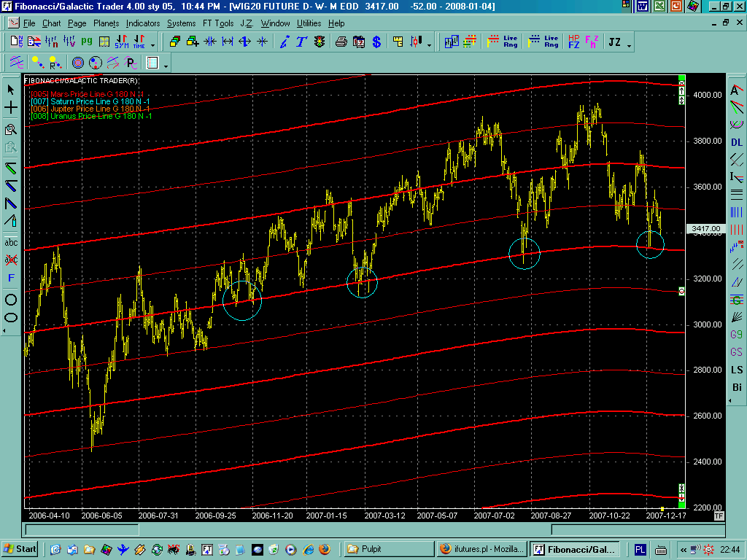Open the Planets menu
747x560 pixels.
point(106,23)
